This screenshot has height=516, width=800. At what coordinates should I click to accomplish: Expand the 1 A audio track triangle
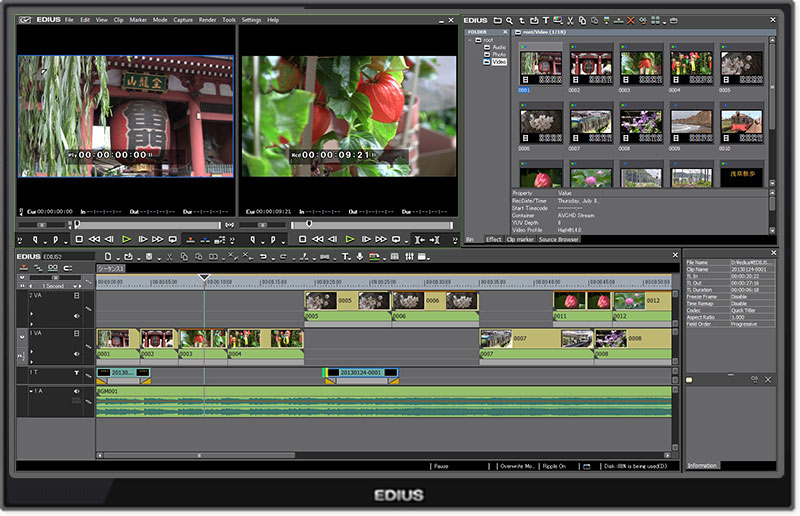coord(31,391)
